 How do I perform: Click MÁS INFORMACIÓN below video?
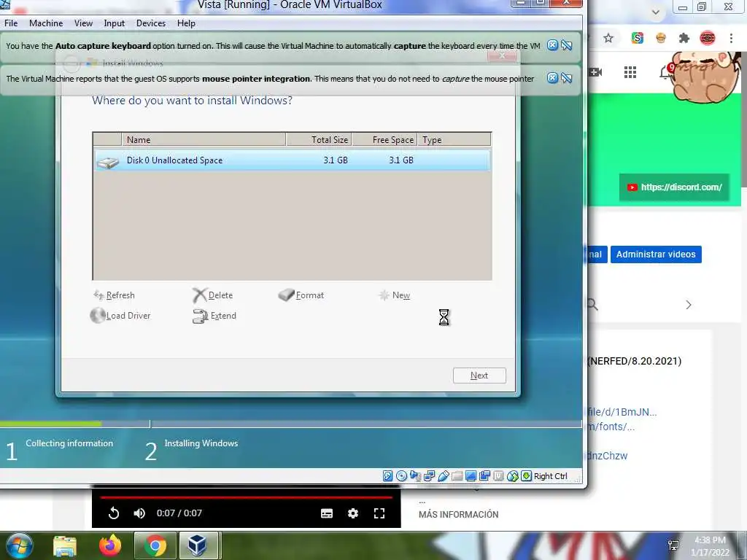click(458, 515)
